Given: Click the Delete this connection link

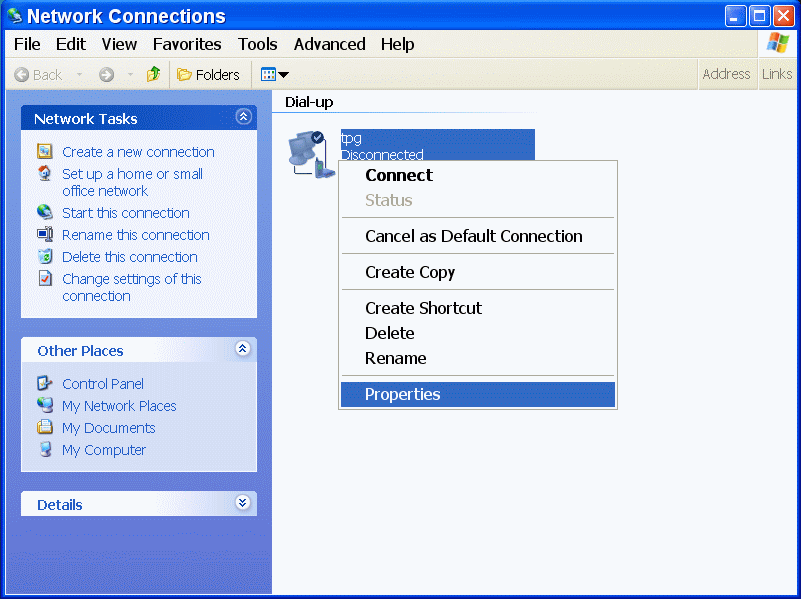Looking at the screenshot, I should click(x=130, y=256).
